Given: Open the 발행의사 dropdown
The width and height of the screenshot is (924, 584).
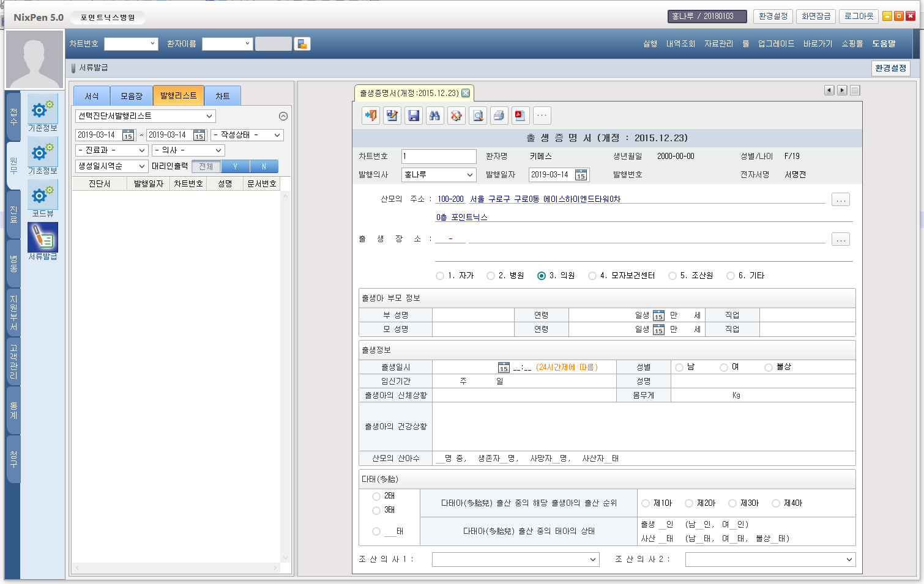Looking at the screenshot, I should click(469, 175).
